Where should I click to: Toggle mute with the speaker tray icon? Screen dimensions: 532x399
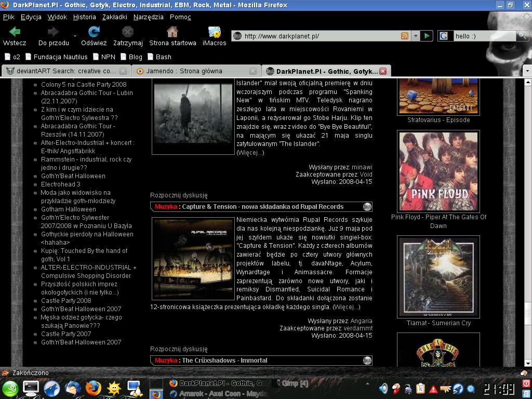[384, 389]
